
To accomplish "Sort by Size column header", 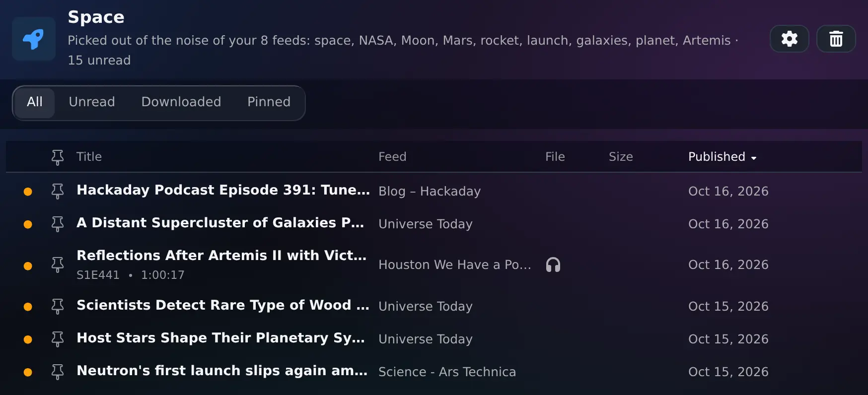I will point(621,157).
